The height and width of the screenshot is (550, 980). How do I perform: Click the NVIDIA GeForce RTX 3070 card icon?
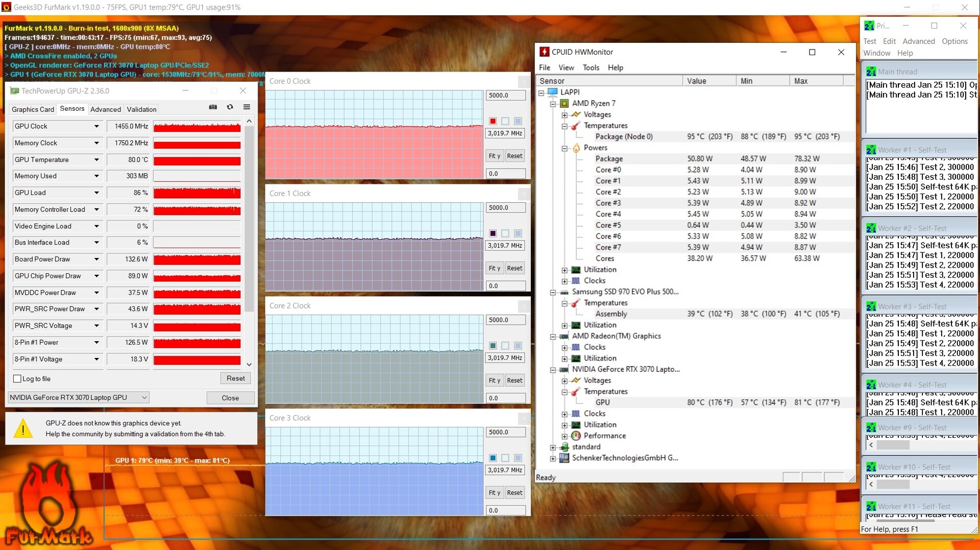point(564,369)
